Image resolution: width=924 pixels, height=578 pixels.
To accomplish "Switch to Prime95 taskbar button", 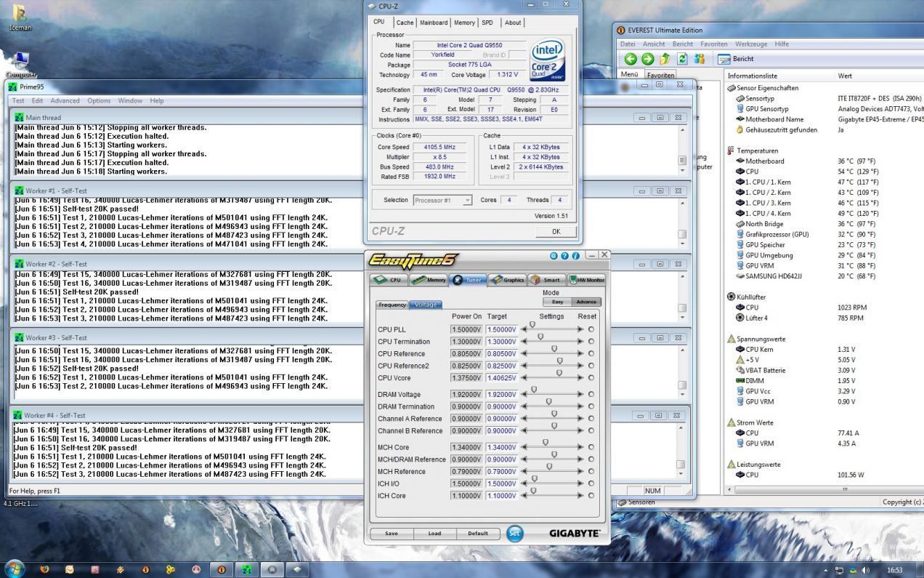I will pyautogui.click(x=246, y=570).
